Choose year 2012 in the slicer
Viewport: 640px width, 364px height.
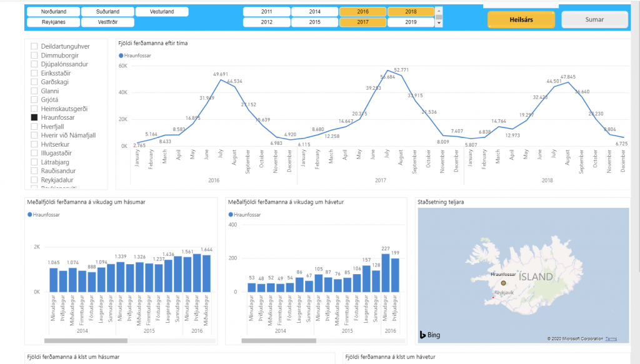click(x=266, y=22)
